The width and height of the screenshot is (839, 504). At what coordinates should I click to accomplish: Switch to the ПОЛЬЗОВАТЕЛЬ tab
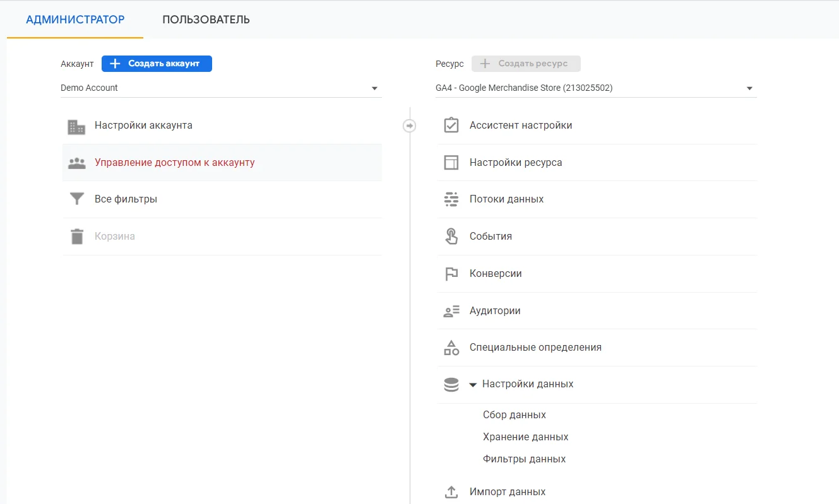pos(206,20)
